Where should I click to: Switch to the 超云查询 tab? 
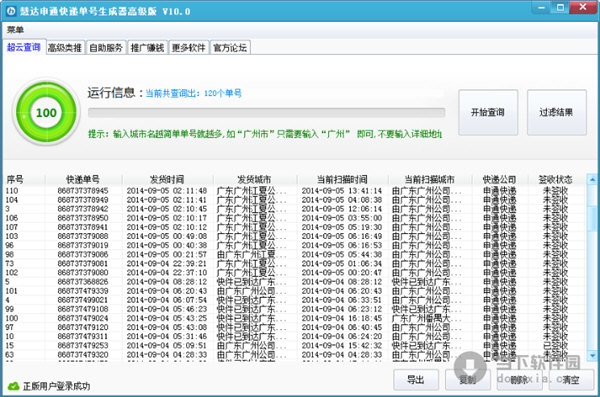coord(24,47)
